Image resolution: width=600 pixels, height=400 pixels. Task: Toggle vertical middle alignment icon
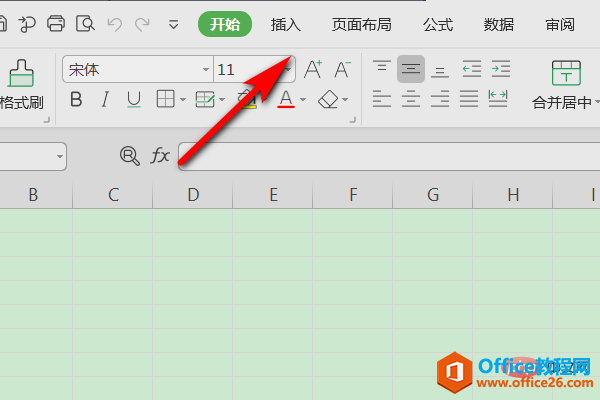[411, 69]
